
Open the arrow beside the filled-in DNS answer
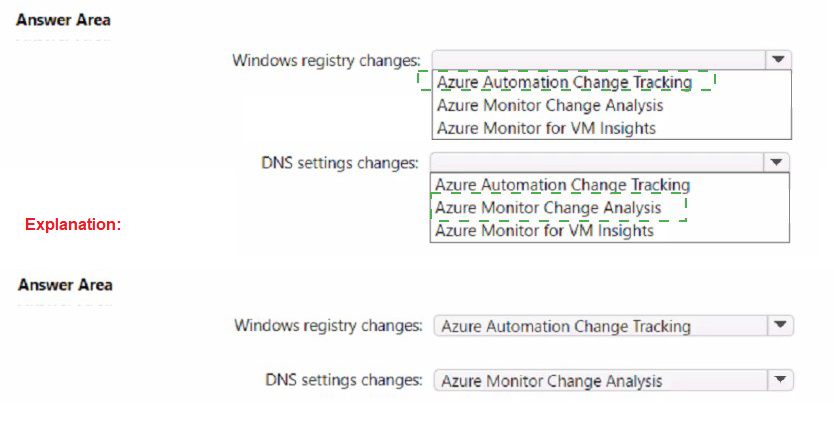click(781, 380)
